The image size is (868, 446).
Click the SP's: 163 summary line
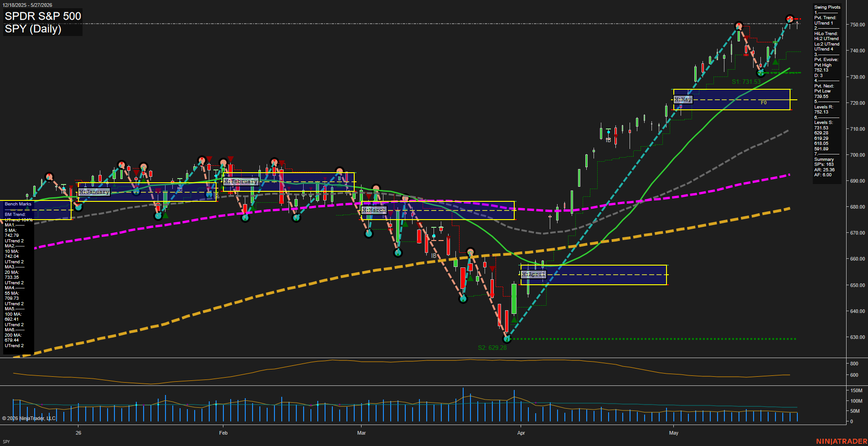point(824,164)
